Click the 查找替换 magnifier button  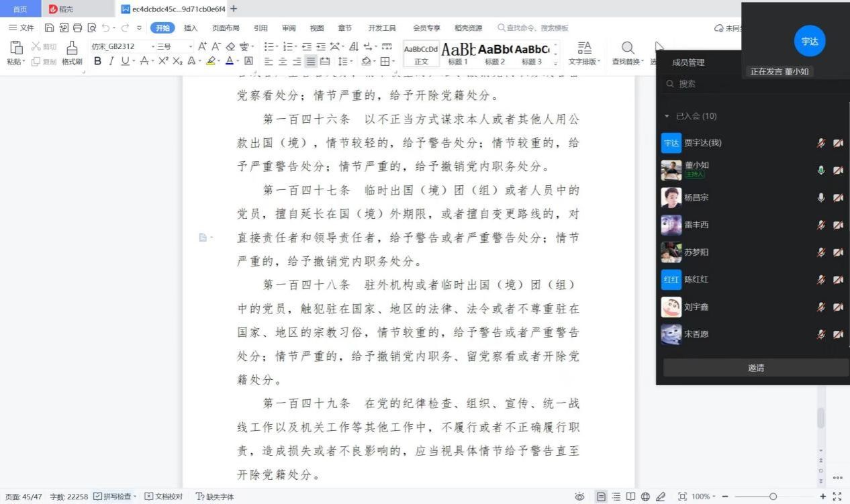[x=628, y=53]
